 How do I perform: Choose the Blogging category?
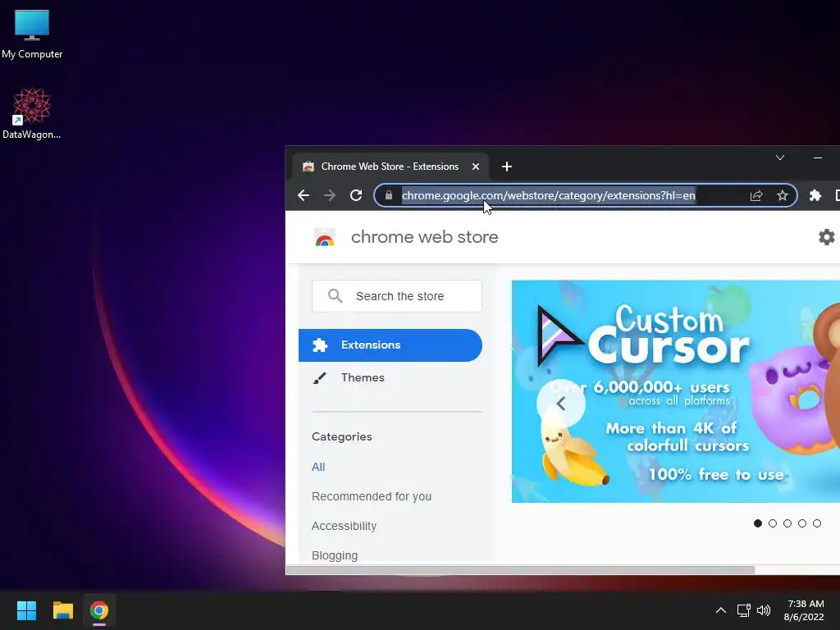click(x=335, y=555)
